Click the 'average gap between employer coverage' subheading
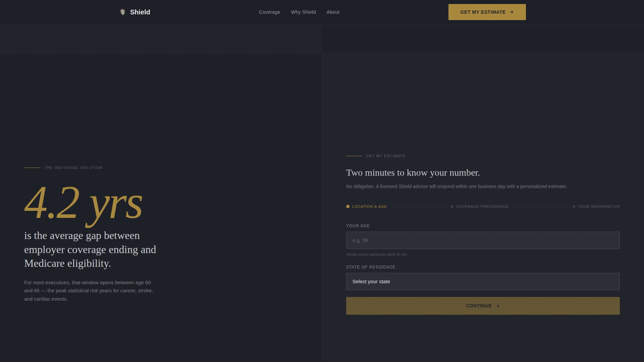 click(x=90, y=249)
